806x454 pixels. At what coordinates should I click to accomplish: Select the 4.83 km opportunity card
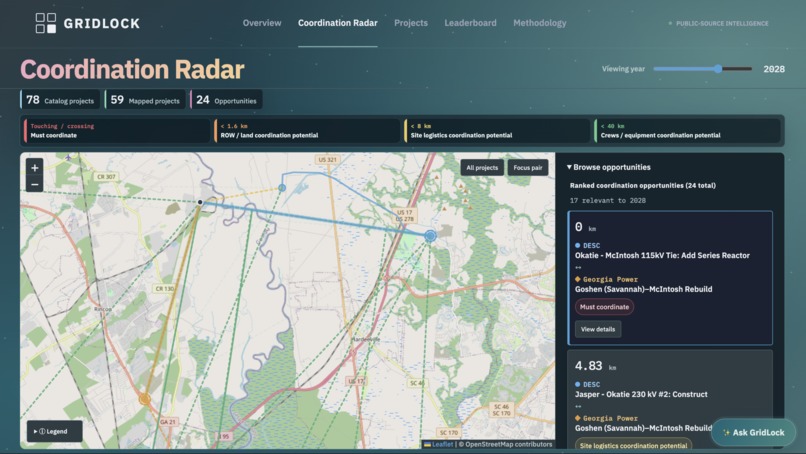(670, 399)
